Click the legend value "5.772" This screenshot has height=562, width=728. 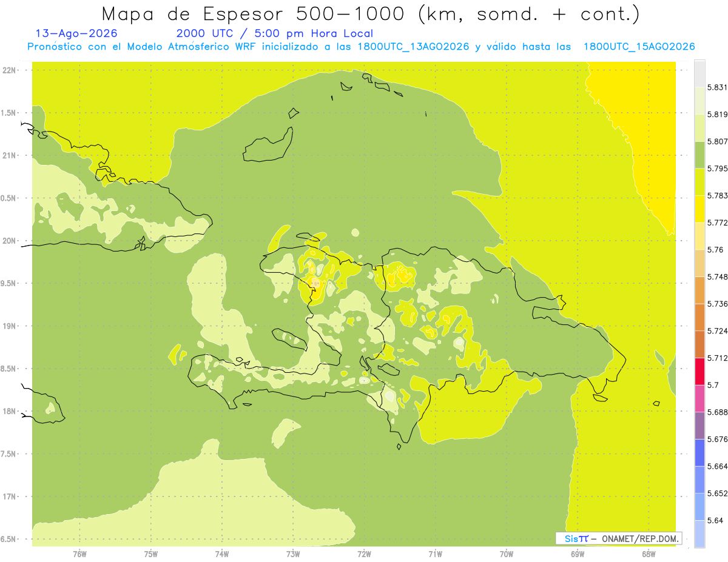point(718,222)
